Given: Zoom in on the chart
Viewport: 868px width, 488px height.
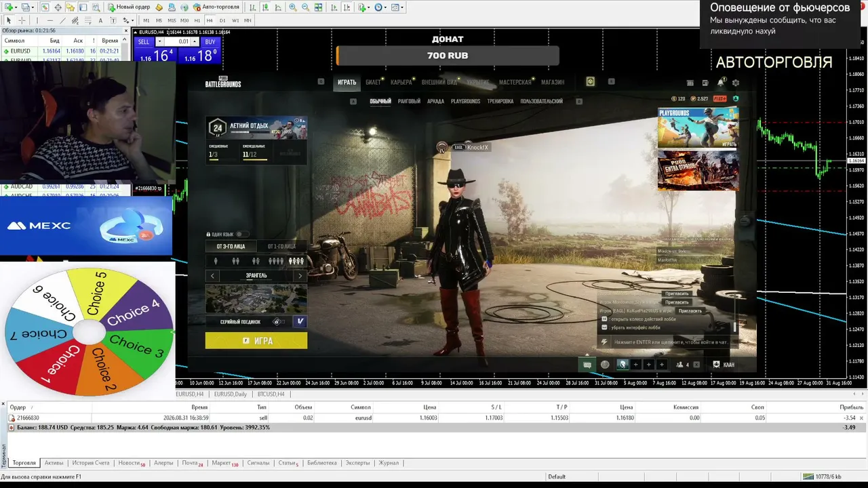Looking at the screenshot, I should [293, 7].
